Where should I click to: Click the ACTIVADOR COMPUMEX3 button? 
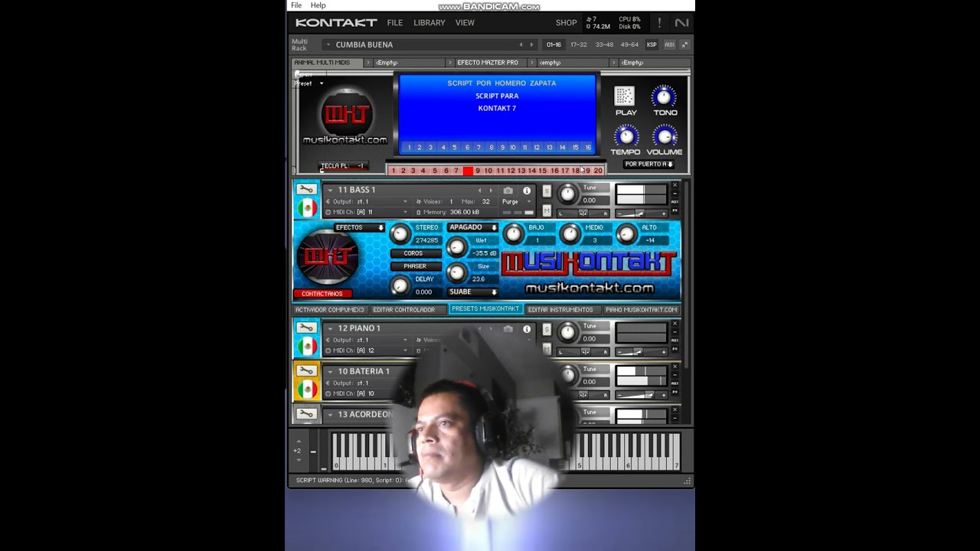330,310
